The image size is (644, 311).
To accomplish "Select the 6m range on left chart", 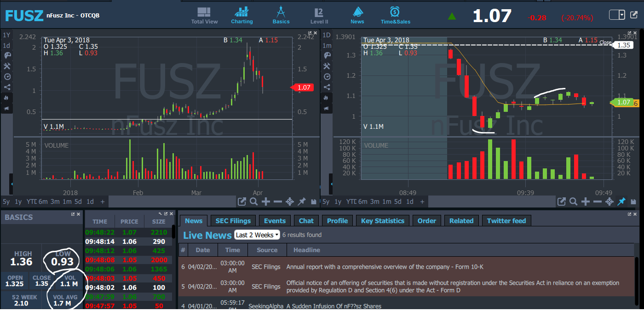I will (x=43, y=202).
